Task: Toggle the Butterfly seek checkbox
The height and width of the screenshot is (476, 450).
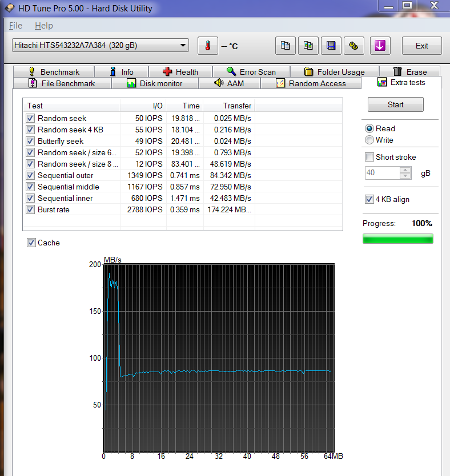Action: pyautogui.click(x=30, y=141)
